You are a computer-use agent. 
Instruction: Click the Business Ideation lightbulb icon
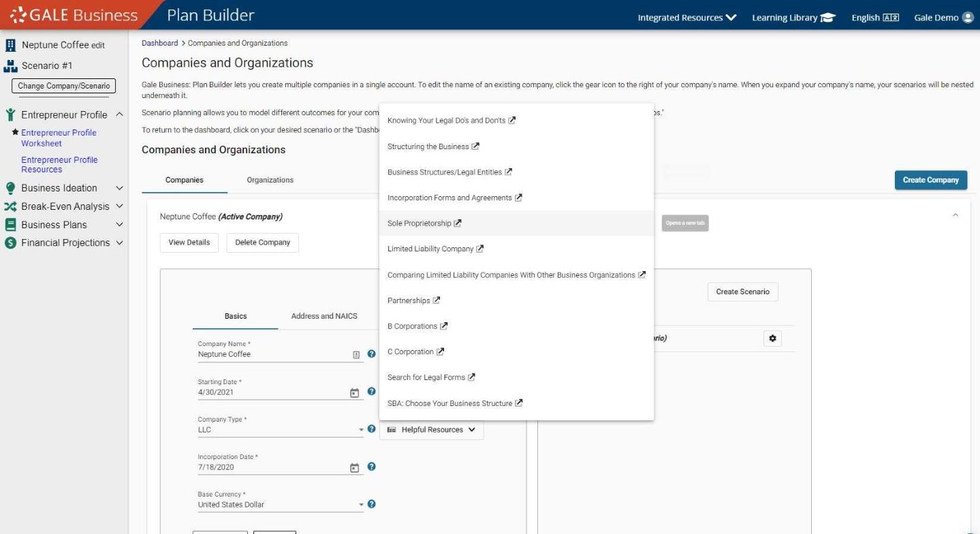tap(10, 188)
